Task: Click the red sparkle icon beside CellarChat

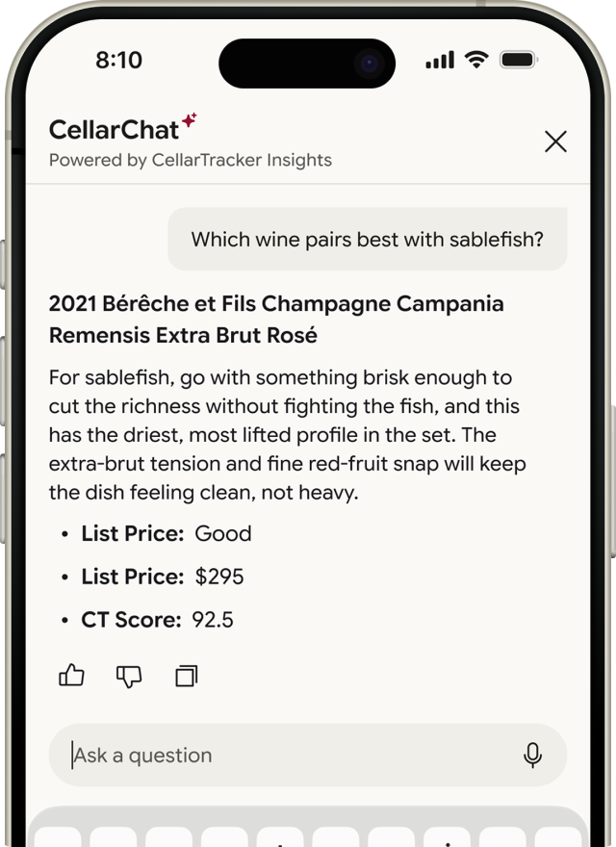Action: click(189, 120)
